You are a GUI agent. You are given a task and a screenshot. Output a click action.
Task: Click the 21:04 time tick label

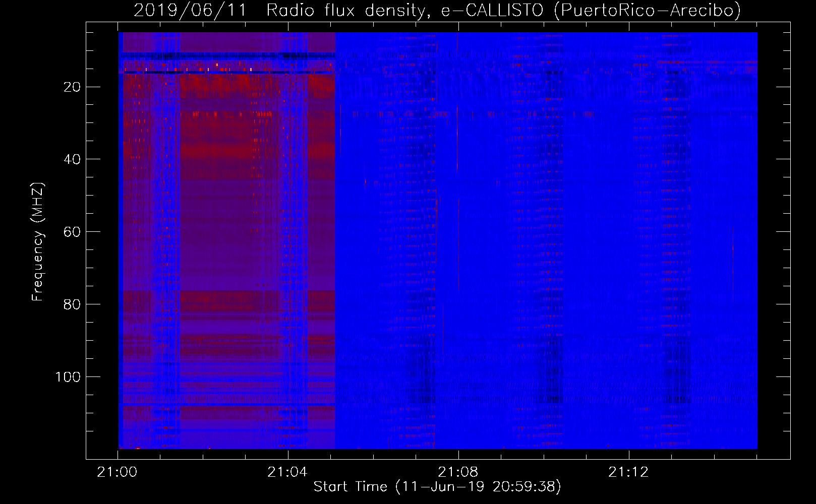(287, 472)
